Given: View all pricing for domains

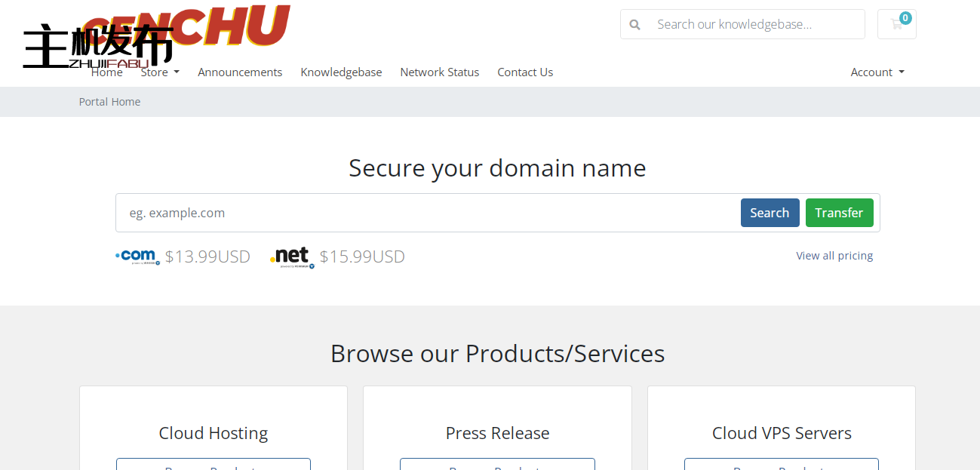Looking at the screenshot, I should [834, 255].
